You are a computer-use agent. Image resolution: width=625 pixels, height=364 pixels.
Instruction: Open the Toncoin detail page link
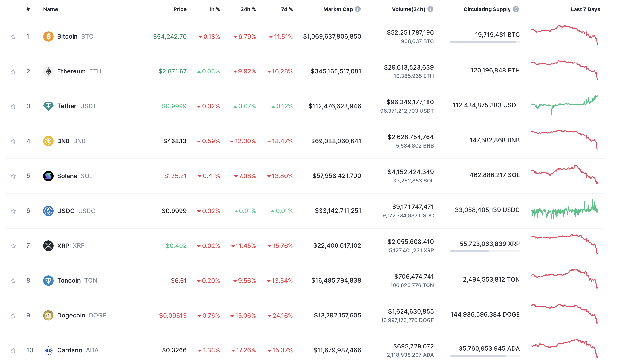[x=69, y=280]
